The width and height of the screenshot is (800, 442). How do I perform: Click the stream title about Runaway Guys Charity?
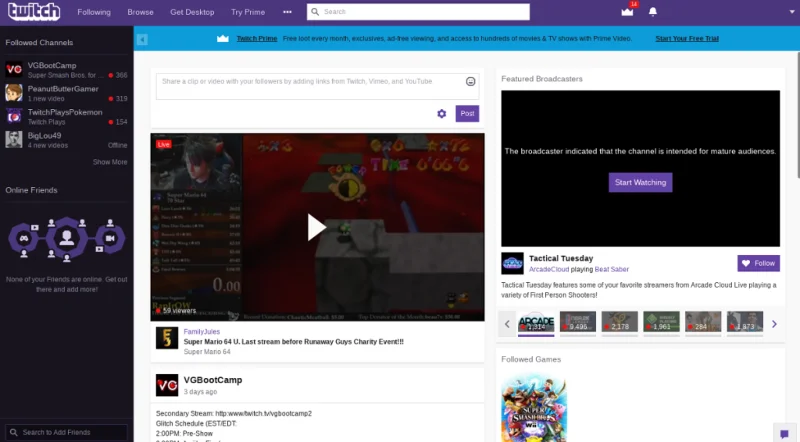[x=293, y=342]
